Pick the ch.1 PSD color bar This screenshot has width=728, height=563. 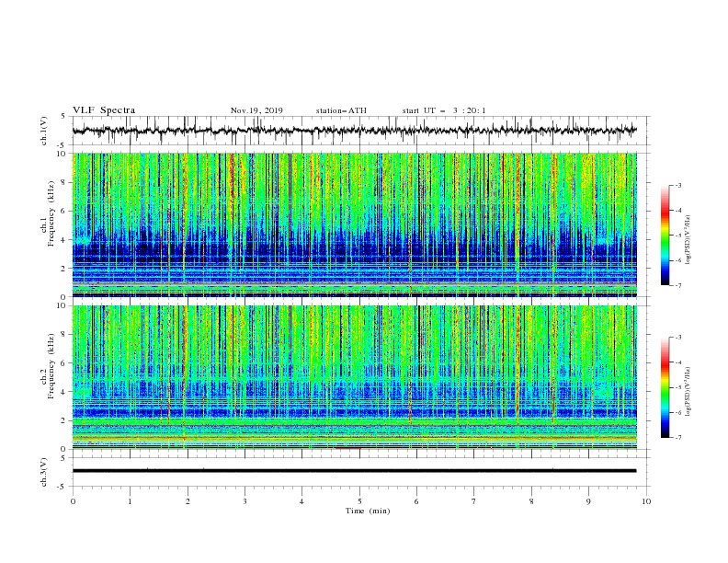(x=665, y=236)
